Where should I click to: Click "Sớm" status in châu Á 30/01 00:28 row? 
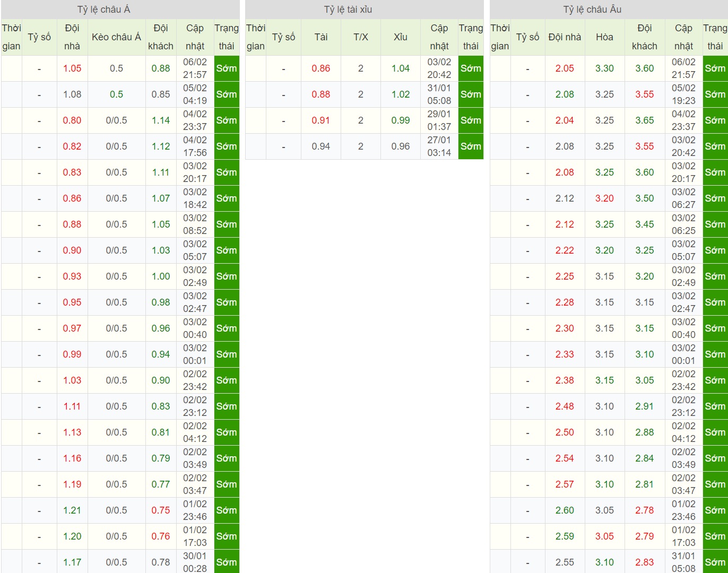click(x=227, y=562)
